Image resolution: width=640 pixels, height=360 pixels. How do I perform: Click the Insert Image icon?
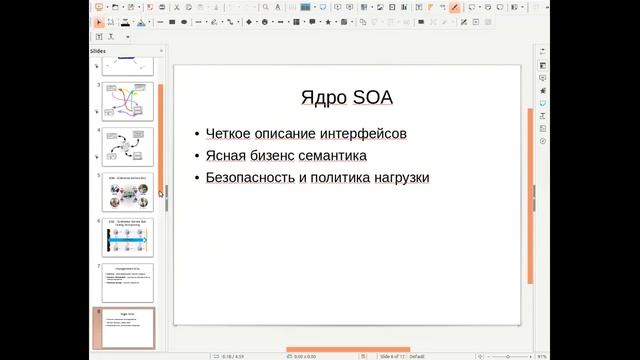(x=380, y=7)
